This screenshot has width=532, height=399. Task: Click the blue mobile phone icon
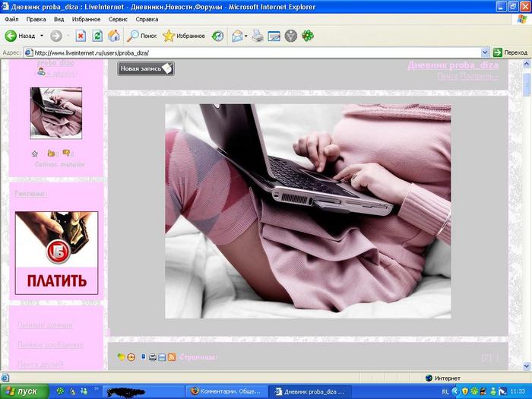click(x=143, y=356)
